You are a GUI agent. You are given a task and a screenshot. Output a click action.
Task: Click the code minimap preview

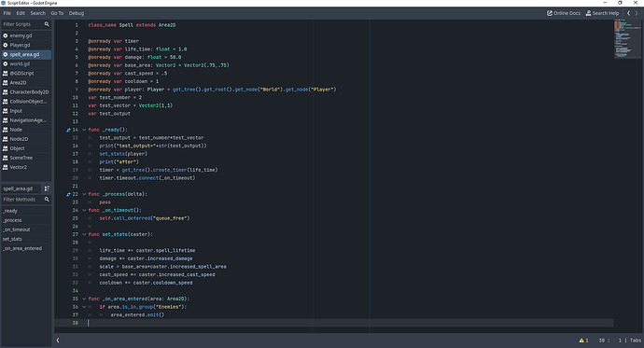pyautogui.click(x=627, y=39)
